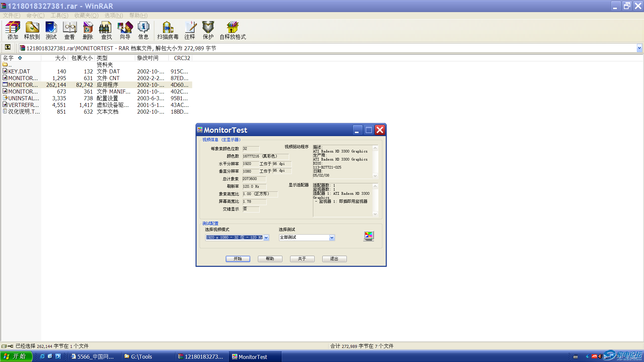The image size is (644, 362).
Task: Go up one folder level in WinRAR
Action: (8, 47)
